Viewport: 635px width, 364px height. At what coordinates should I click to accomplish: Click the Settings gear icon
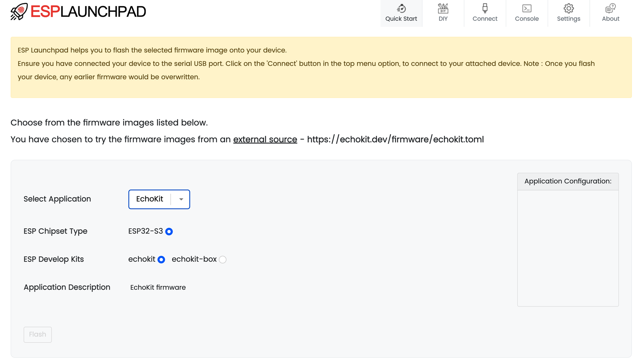(568, 9)
